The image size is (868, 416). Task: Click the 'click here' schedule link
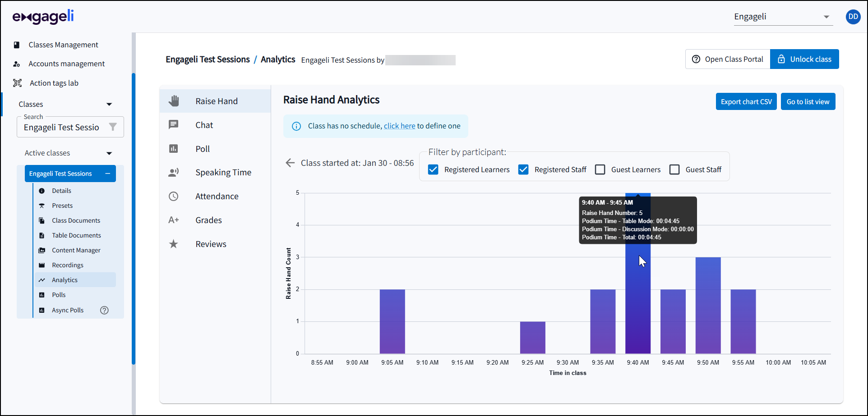pyautogui.click(x=399, y=126)
